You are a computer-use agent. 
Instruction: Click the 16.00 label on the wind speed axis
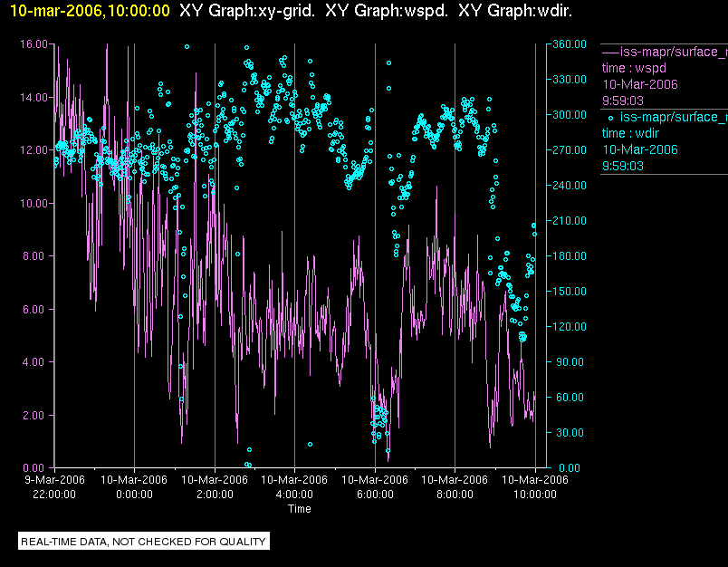(x=34, y=43)
